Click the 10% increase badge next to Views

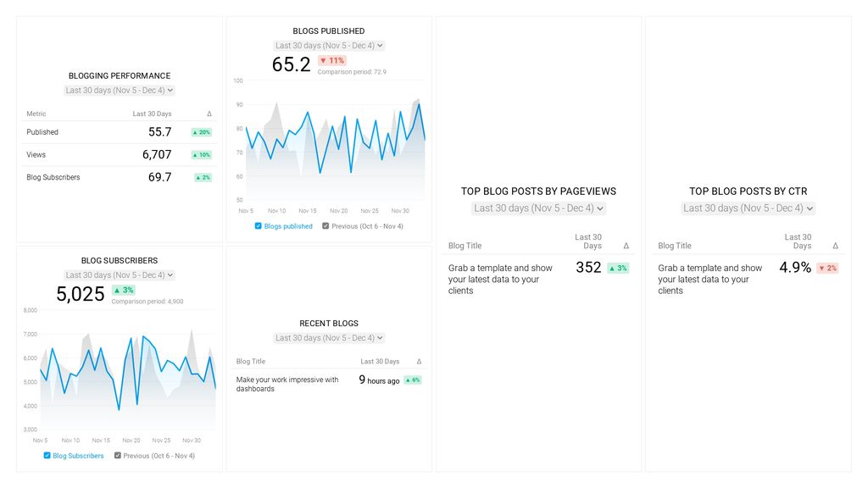[x=203, y=154]
